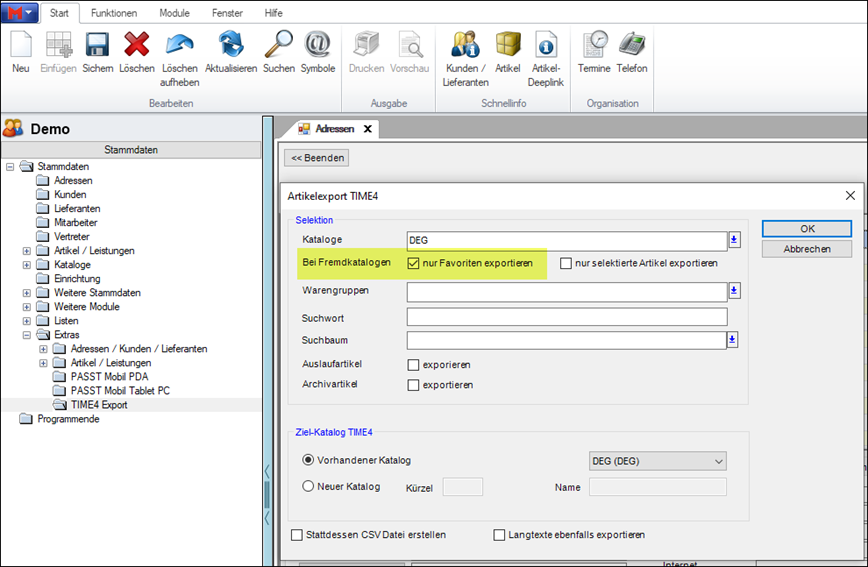The height and width of the screenshot is (567, 868).
Task: Check 'Langtexte ebenfalls exportieren' option
Action: (500, 535)
